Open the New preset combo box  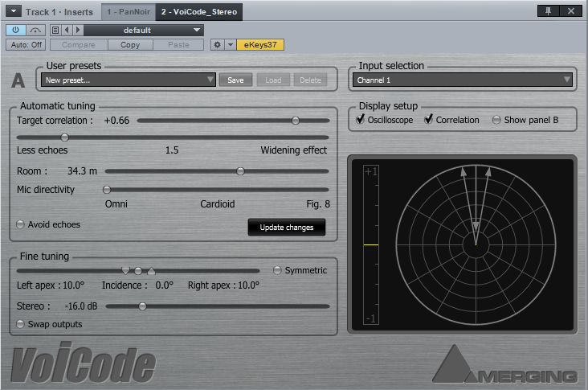pyautogui.click(x=129, y=80)
